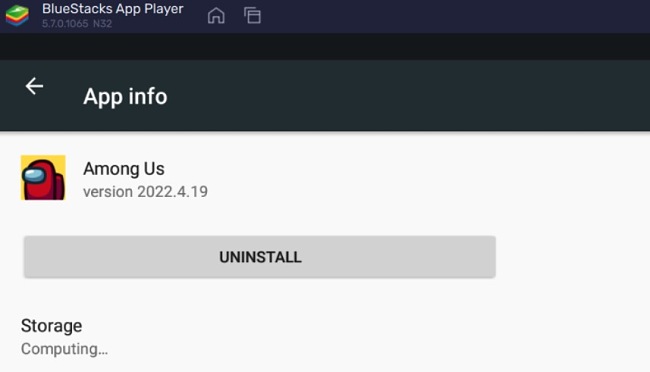650x372 pixels.
Task: Click the 'App info' page title
Action: (125, 97)
